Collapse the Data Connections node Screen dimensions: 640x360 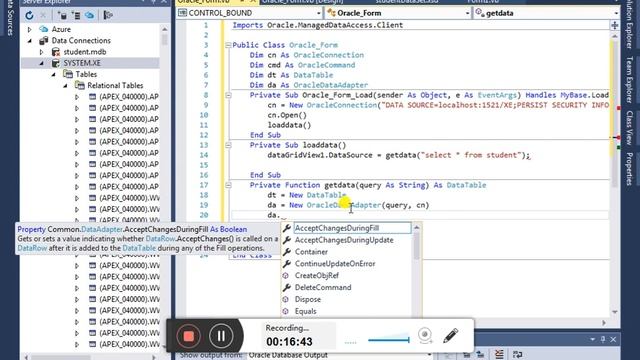29,41
